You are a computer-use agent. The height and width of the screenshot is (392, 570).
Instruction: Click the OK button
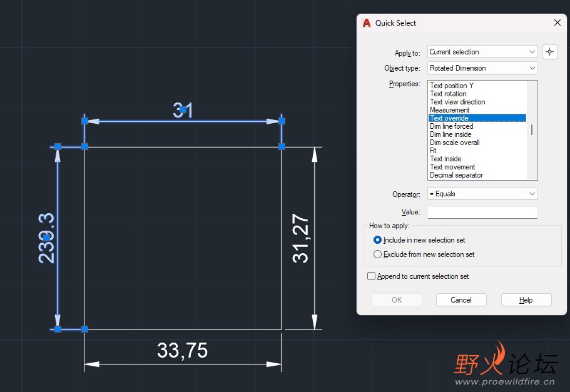click(397, 300)
